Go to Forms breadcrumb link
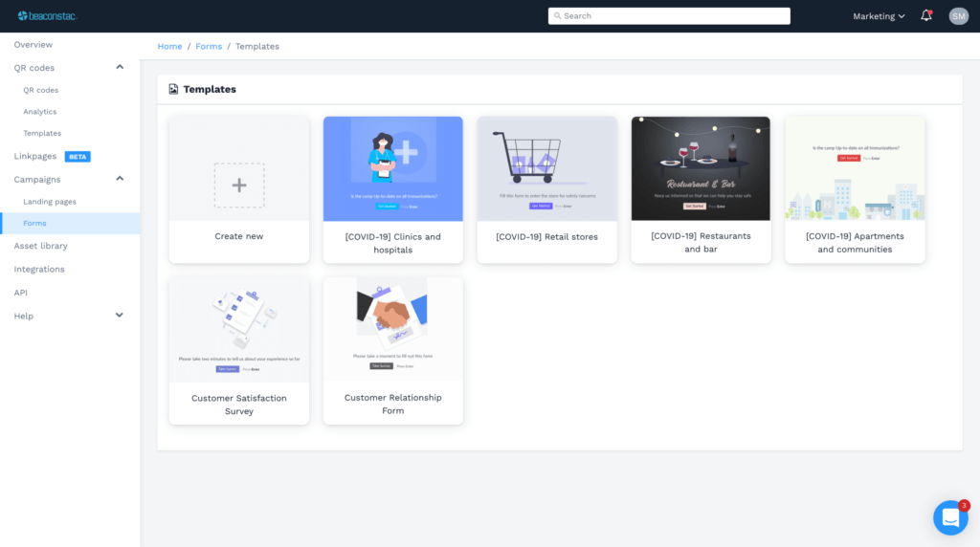The image size is (980, 547). click(209, 46)
